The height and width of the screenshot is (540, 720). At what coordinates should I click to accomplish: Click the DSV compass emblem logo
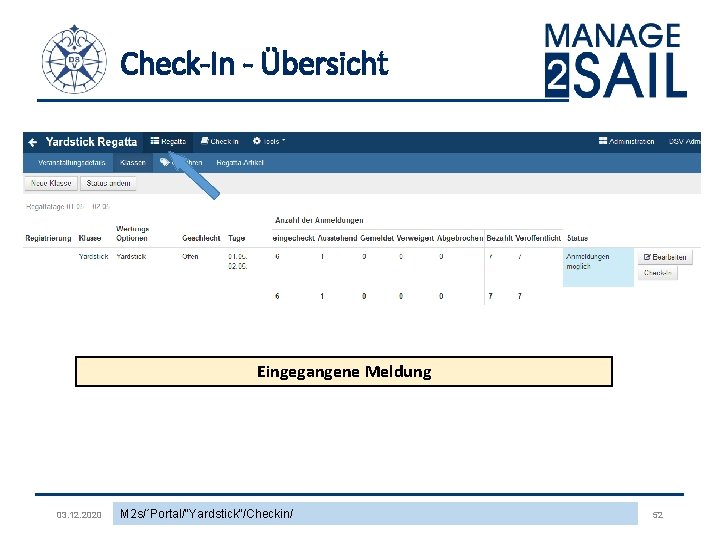pos(74,60)
